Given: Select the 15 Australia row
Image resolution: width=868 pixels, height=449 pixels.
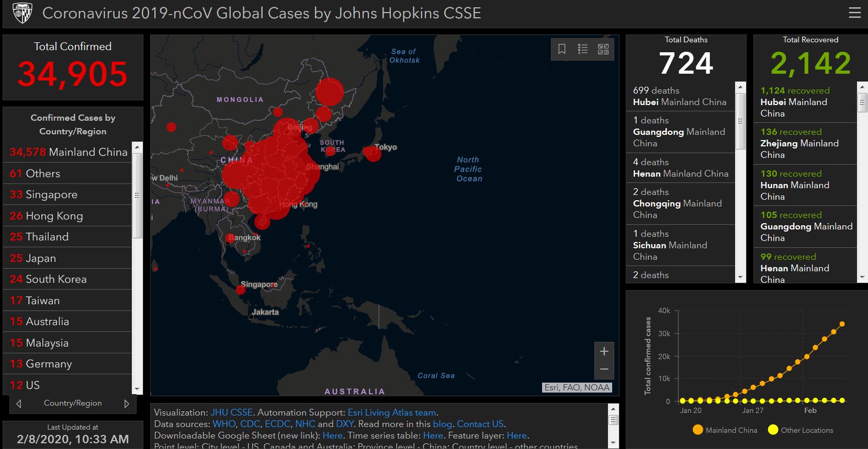Looking at the screenshot, I should point(67,321).
